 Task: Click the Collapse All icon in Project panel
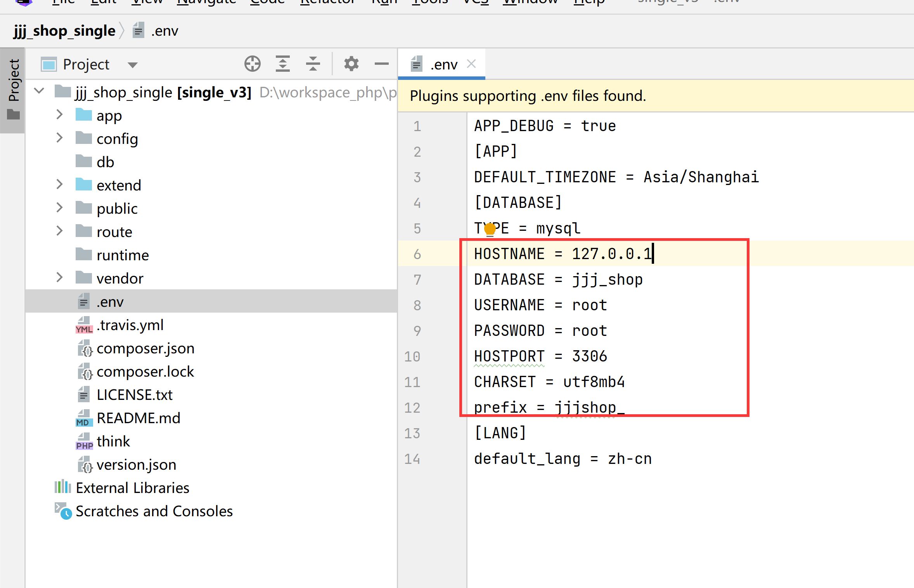point(313,64)
